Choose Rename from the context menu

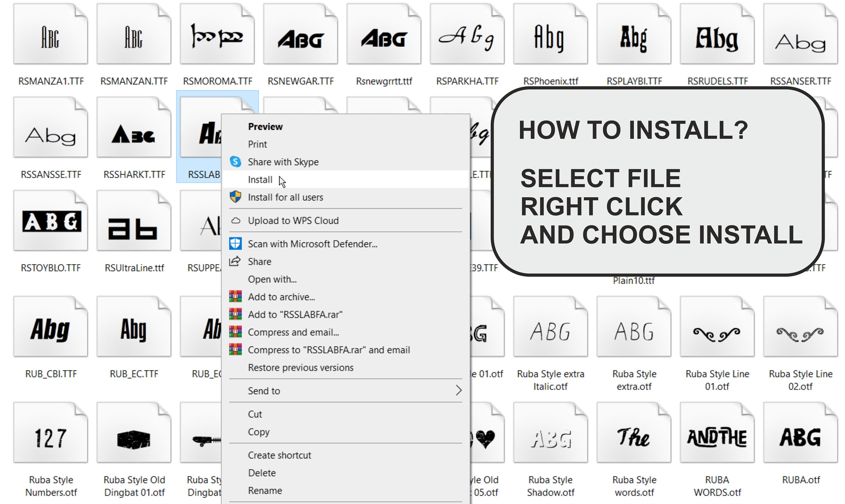345,490
